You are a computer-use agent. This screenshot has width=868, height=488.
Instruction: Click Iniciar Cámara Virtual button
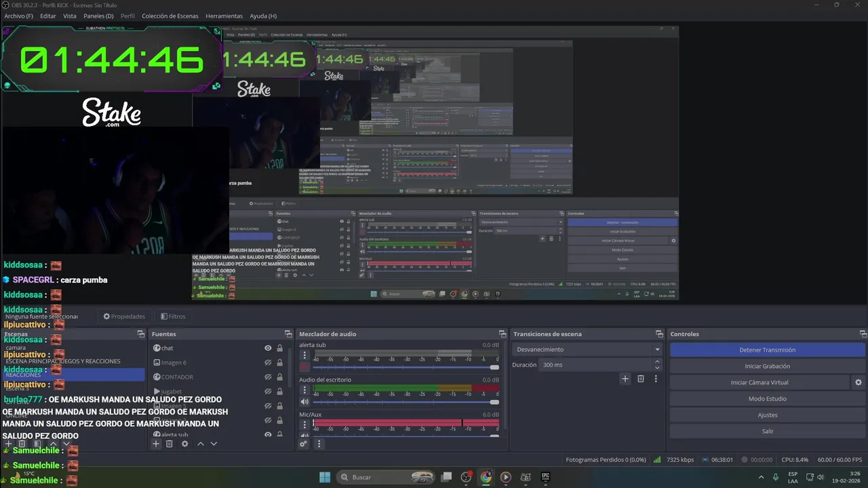coord(759,382)
